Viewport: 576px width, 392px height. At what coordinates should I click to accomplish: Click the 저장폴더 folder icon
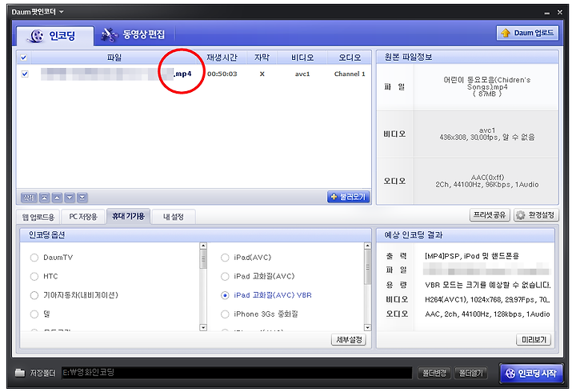tap(20, 373)
